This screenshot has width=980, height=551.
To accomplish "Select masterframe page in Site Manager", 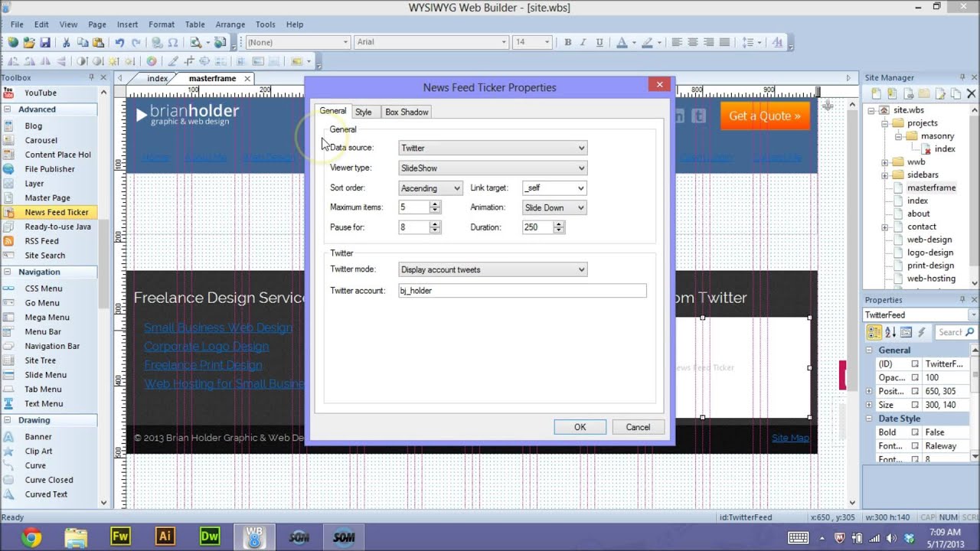I will (x=931, y=187).
